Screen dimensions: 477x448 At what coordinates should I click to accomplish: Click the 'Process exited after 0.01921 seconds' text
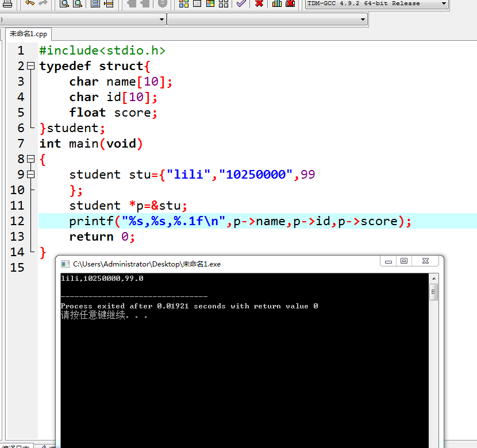143,306
